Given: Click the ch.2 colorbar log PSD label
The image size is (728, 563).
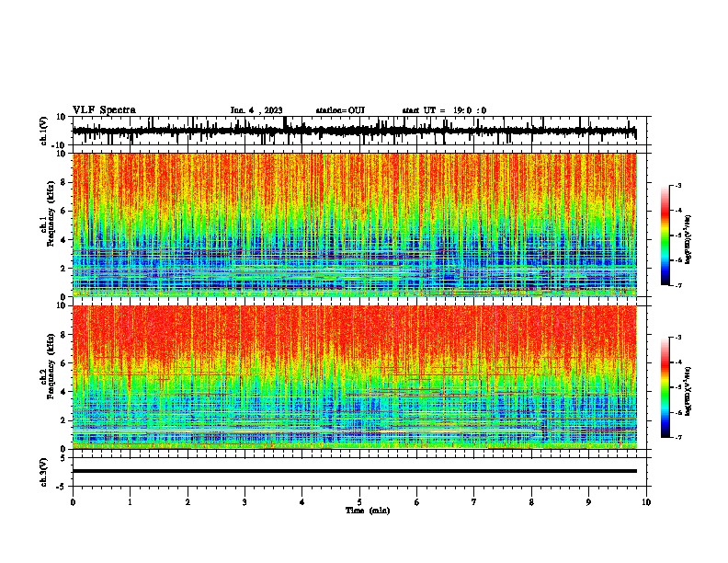Looking at the screenshot, I should [688, 391].
